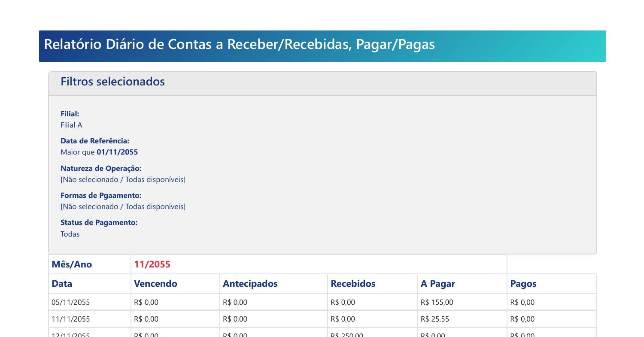
Task: Click the report title banner
Action: tap(239, 45)
